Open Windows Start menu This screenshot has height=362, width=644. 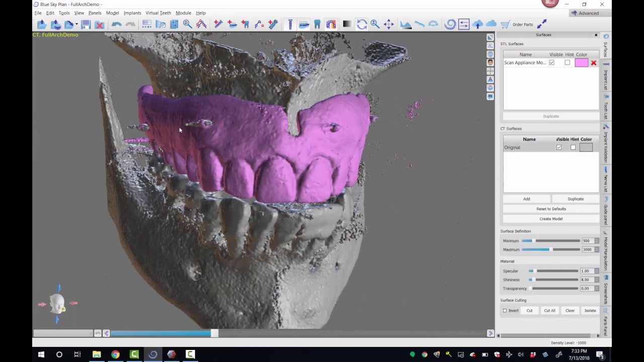pos(41,354)
